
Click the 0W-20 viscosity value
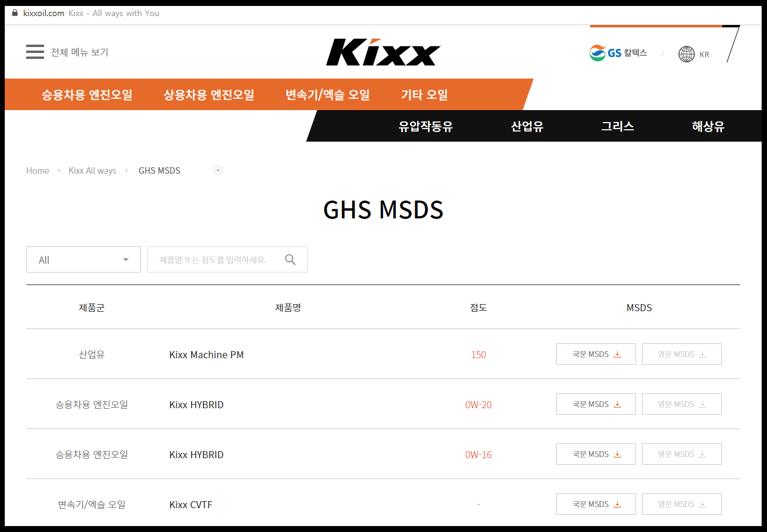(x=478, y=405)
